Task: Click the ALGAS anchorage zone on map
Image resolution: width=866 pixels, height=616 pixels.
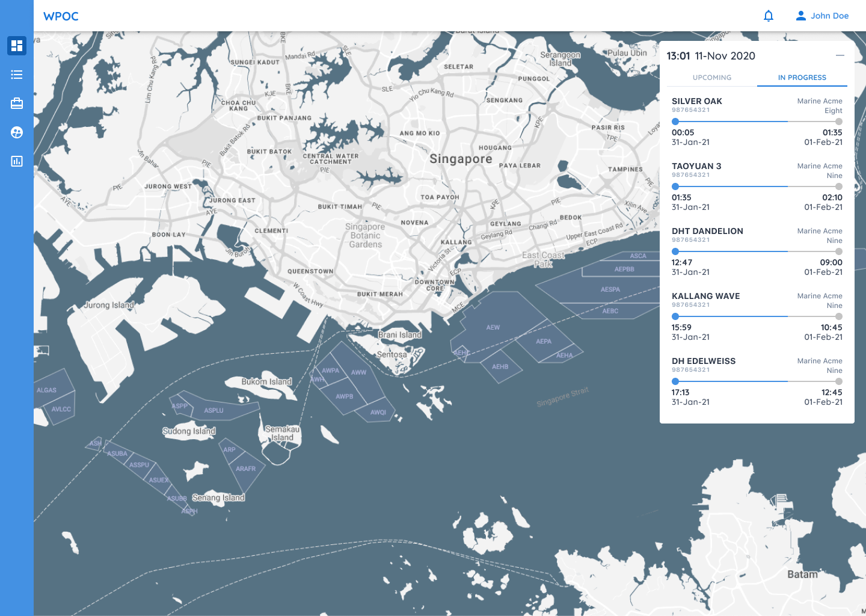Action: [47, 390]
